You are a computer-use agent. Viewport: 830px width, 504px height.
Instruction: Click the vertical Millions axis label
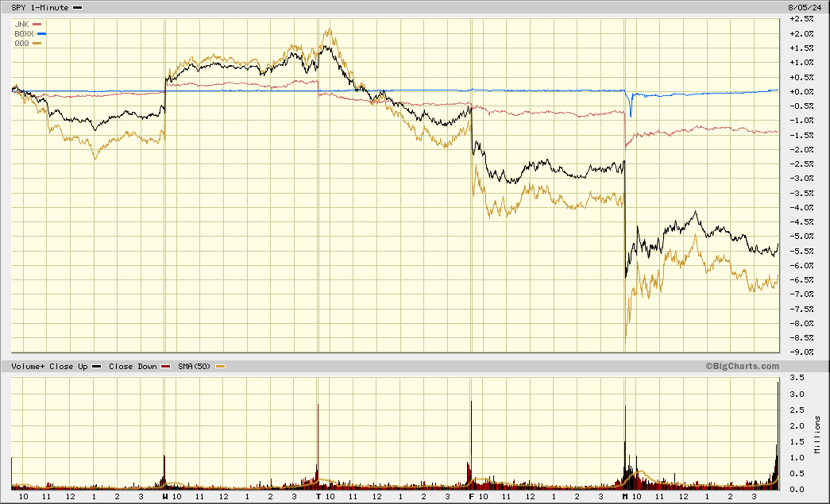818,434
